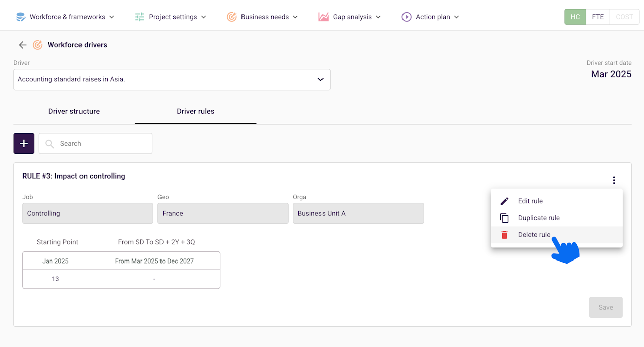Switch view to COST mode
Image resolution: width=644 pixels, height=347 pixels.
click(x=624, y=17)
